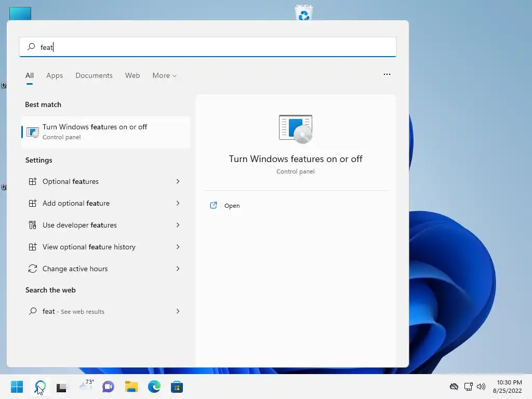Click the Optional features settings icon
The height and width of the screenshot is (399, 532).
click(33, 181)
